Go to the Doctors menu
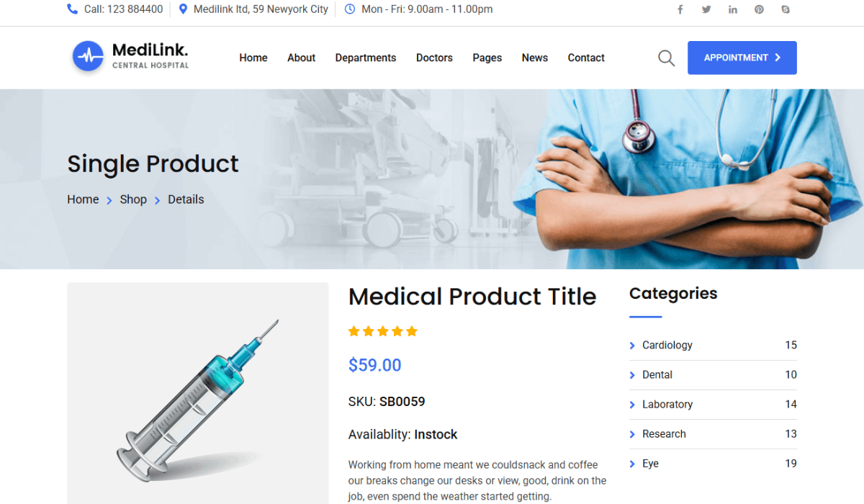864x504 pixels. (x=434, y=58)
